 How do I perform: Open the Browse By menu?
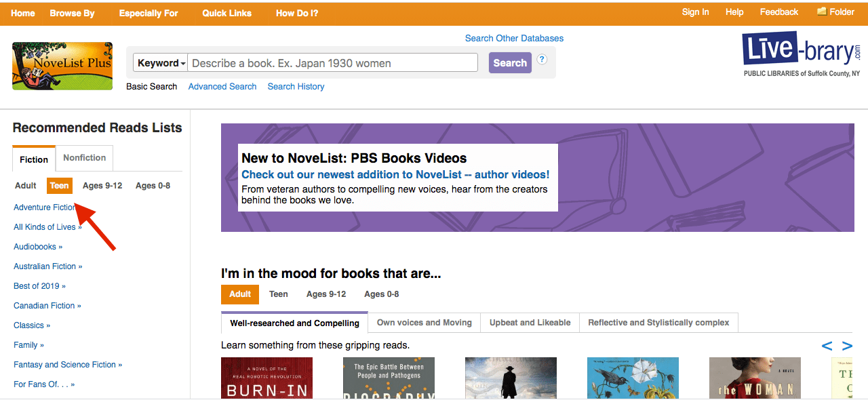(x=72, y=13)
